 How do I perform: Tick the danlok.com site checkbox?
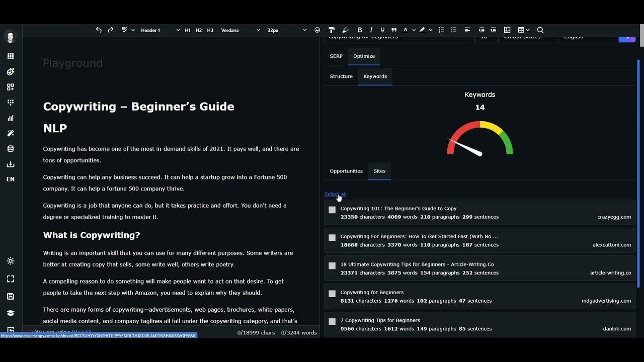click(332, 322)
